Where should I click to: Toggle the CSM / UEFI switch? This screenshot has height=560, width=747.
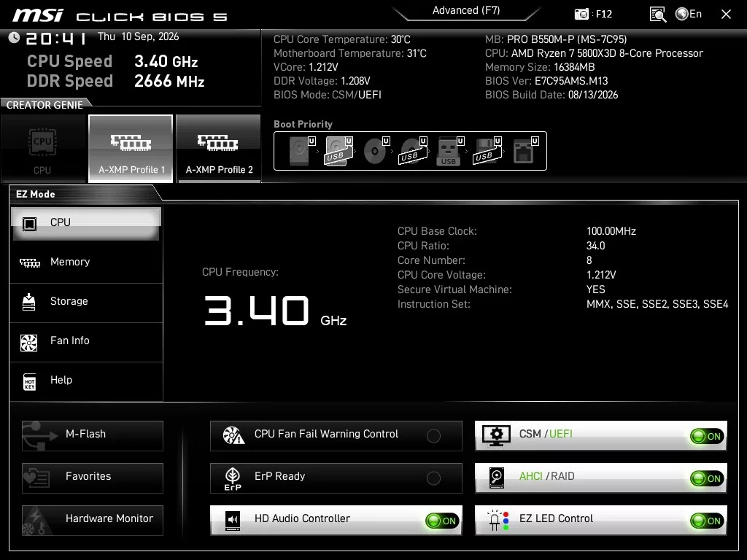point(707,436)
